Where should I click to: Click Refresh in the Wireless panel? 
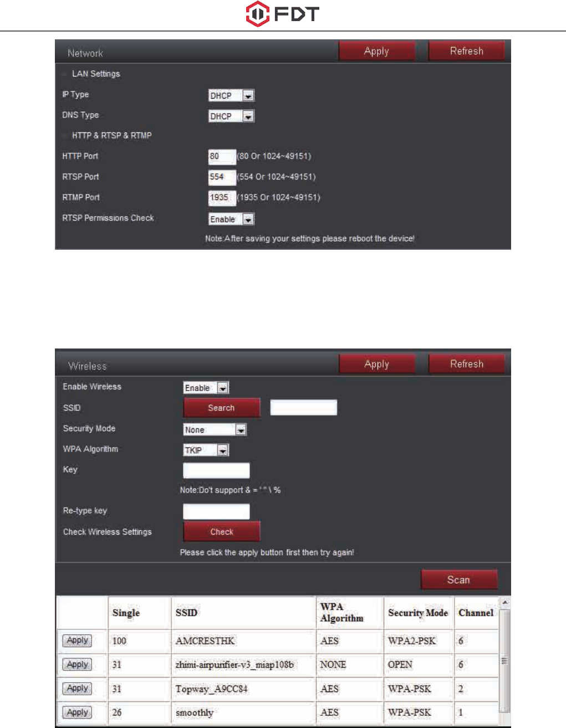click(x=467, y=364)
